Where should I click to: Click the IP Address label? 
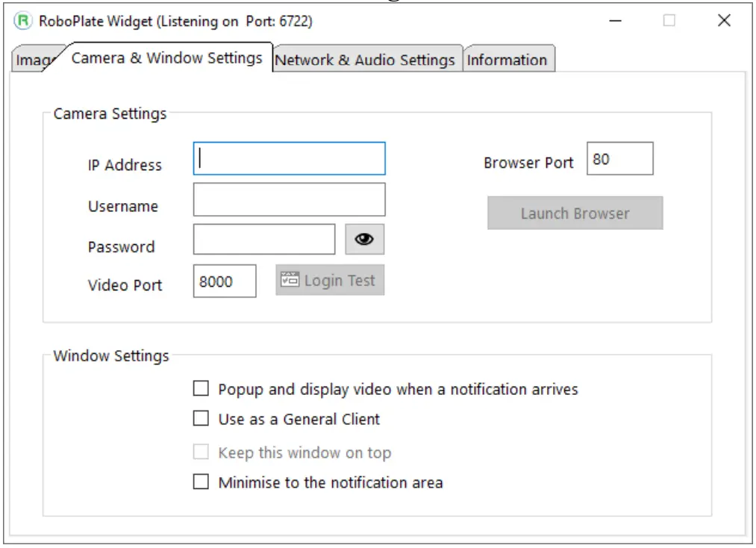[125, 165]
